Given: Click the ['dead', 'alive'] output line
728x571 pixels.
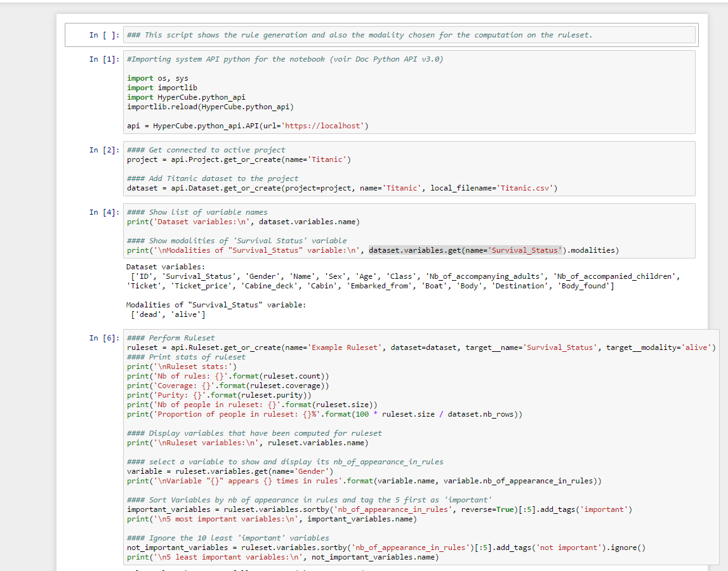Looking at the screenshot, I should (168, 314).
